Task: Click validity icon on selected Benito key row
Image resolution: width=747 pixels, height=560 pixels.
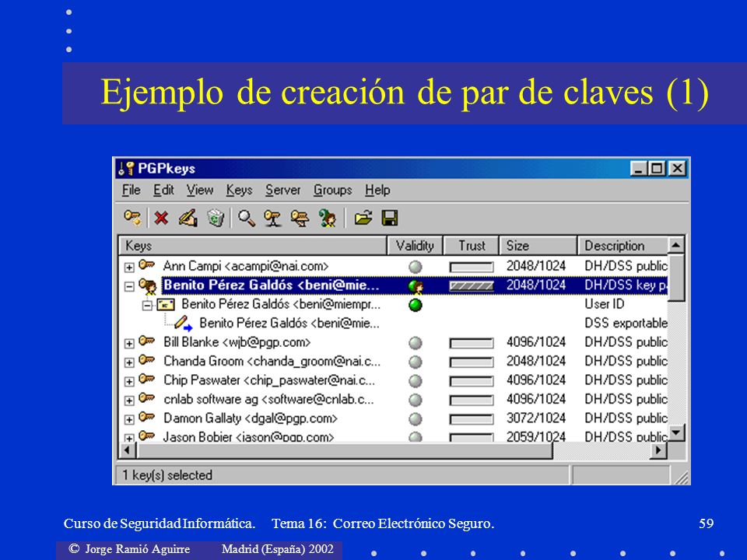Action: (x=416, y=286)
